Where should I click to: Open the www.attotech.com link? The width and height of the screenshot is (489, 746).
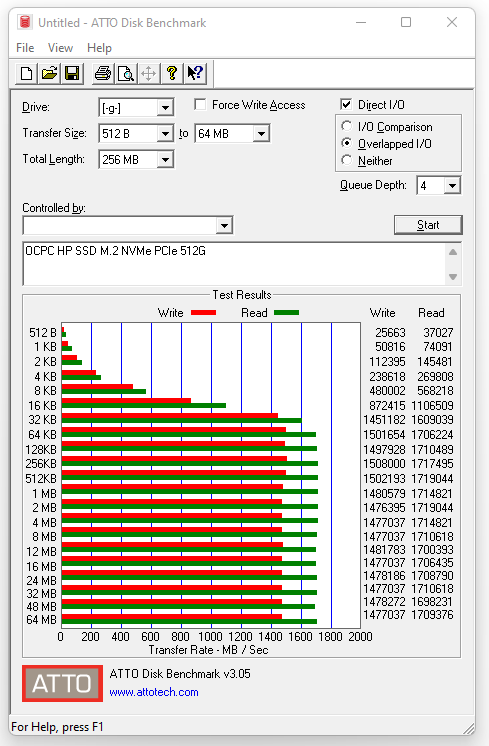tap(154, 692)
